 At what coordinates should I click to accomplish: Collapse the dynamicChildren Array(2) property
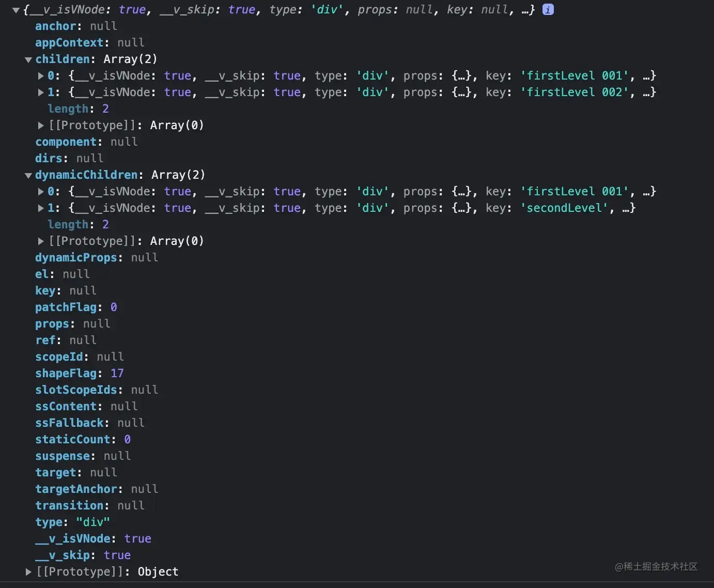(28, 175)
